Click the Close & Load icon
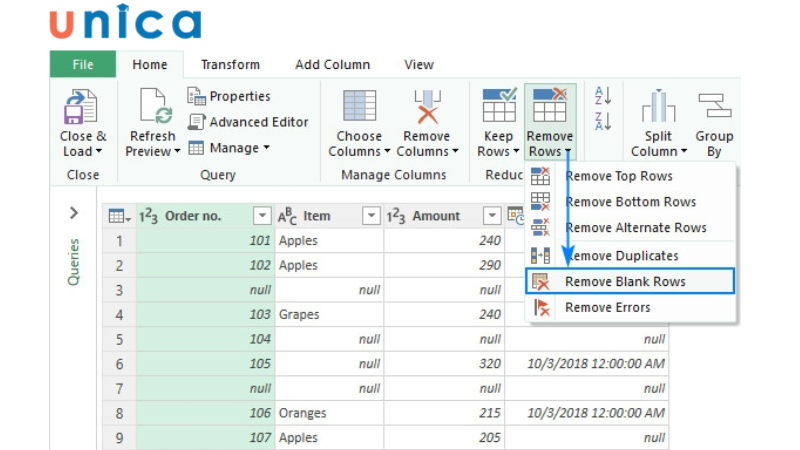Image resolution: width=800 pixels, height=450 pixels. (x=82, y=107)
